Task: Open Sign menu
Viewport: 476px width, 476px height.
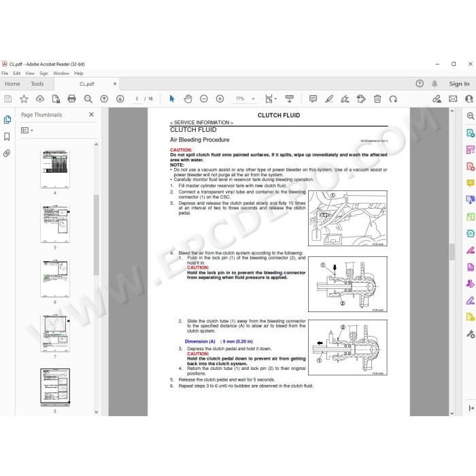Action: pyautogui.click(x=44, y=73)
